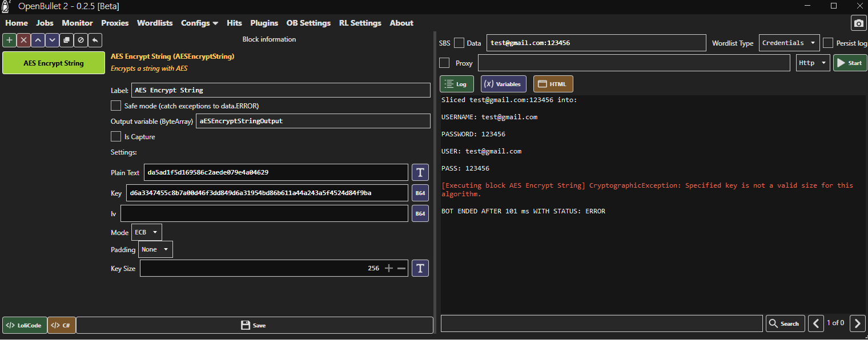The height and width of the screenshot is (340, 868).
Task: Open the Mode dropdown showing ECB
Action: pyautogui.click(x=146, y=232)
